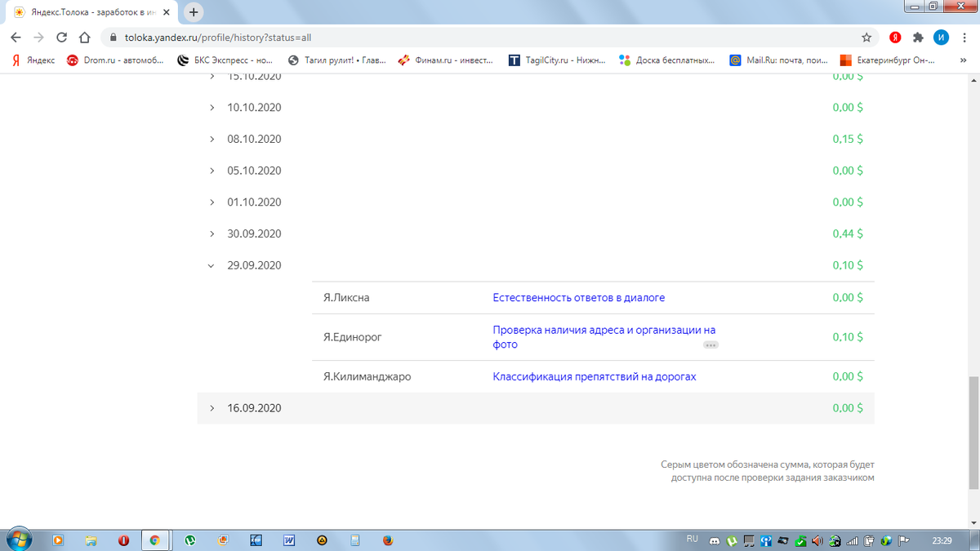Open link Естественность ответов в диалоге
The image size is (980, 551).
pyautogui.click(x=579, y=298)
